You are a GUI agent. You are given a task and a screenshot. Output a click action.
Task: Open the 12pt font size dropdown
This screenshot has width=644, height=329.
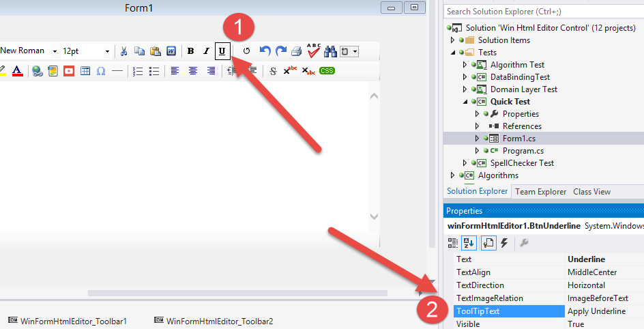click(x=108, y=51)
